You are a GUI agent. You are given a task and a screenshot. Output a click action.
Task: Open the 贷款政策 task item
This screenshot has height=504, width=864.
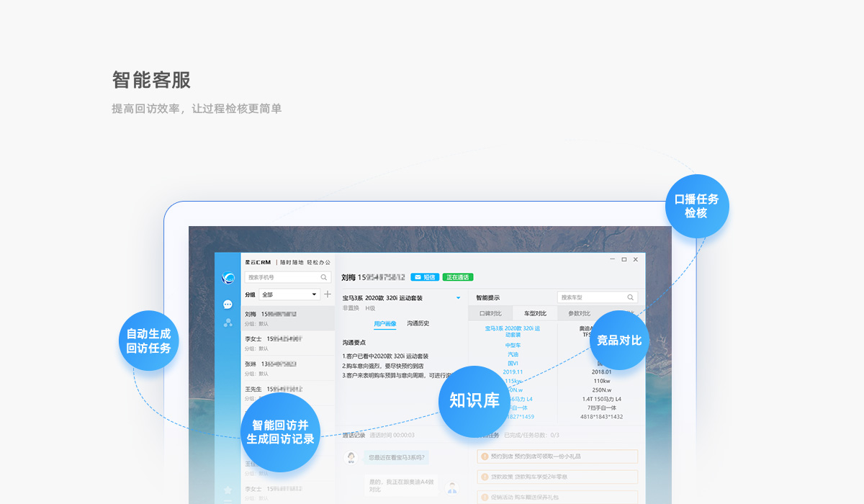pos(557,477)
